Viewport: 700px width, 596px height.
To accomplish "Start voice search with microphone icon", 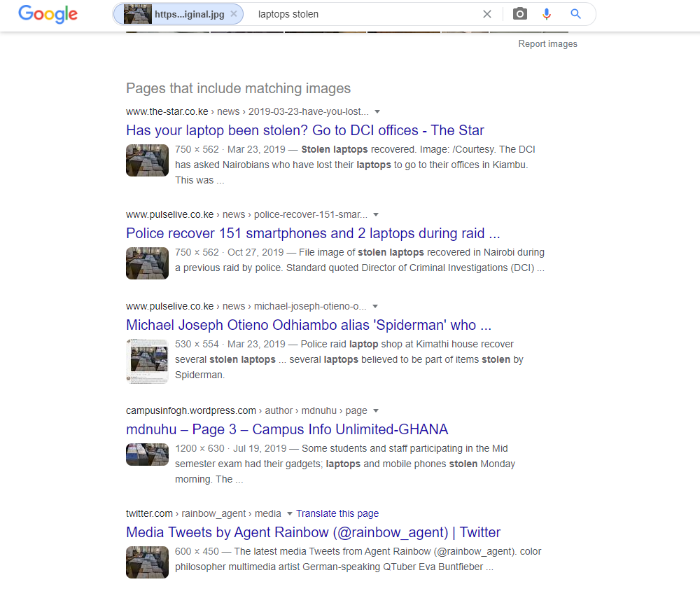I will [547, 14].
